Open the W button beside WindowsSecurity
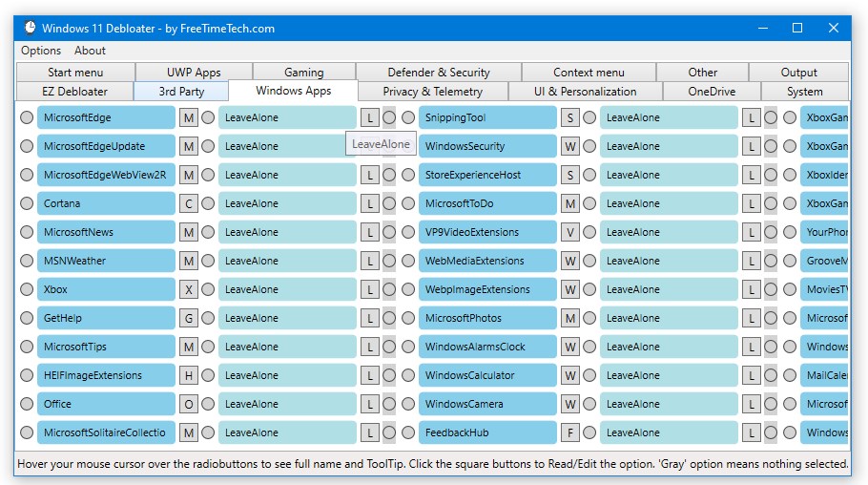The width and height of the screenshot is (868, 485). tap(570, 146)
